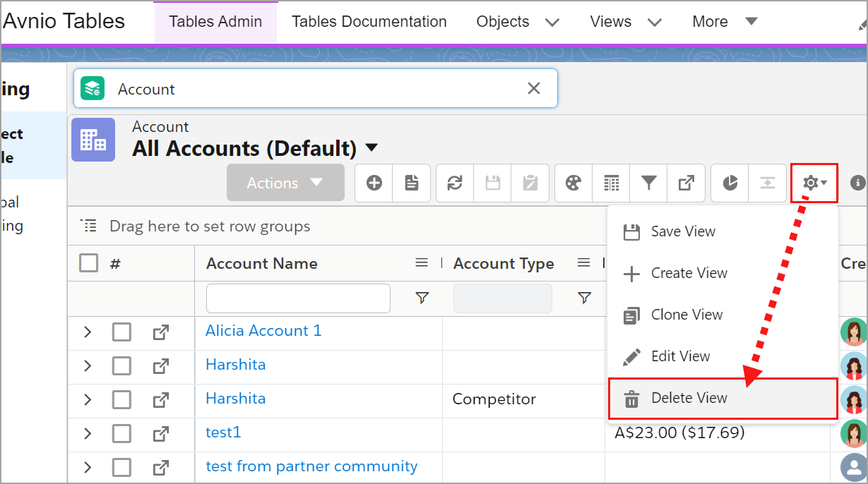Clear the Account search box with X
Viewport: 868px width, 484px height.
pyautogui.click(x=534, y=88)
